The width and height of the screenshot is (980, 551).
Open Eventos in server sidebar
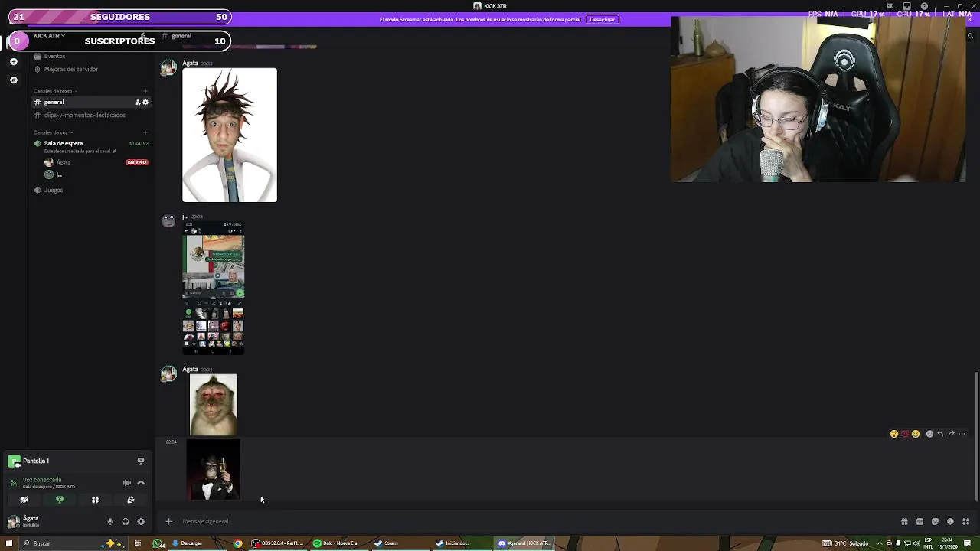[x=54, y=56]
